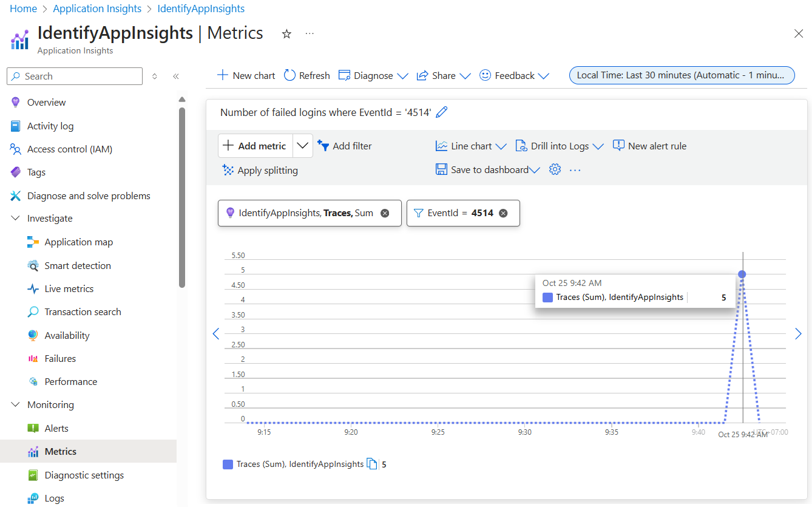Screen dimensions: 812x507
Task: Remove the EventId 4514 filter
Action: pyautogui.click(x=503, y=213)
